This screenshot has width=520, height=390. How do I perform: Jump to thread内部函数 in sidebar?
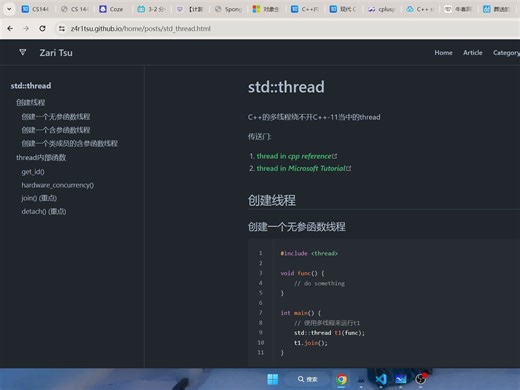click(x=41, y=157)
